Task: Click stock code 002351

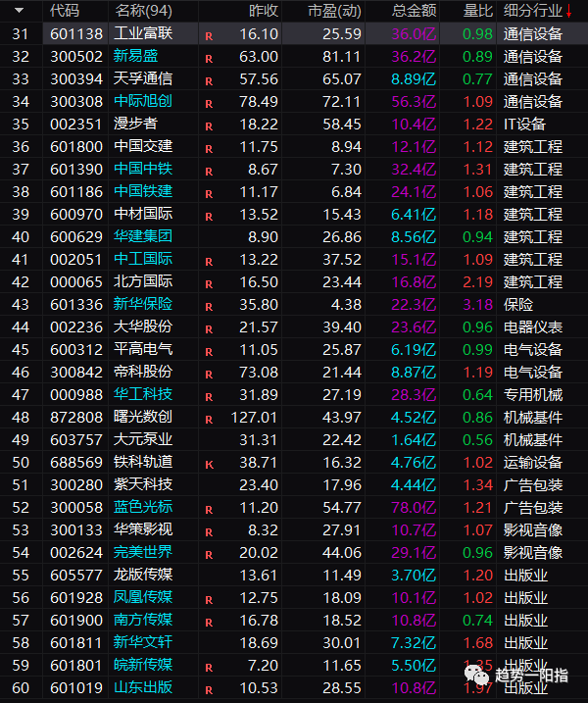Action: pos(76,125)
